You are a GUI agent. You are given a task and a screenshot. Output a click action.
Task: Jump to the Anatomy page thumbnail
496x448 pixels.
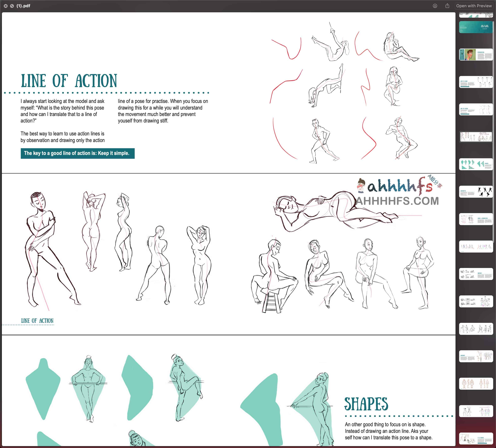[x=476, y=356]
